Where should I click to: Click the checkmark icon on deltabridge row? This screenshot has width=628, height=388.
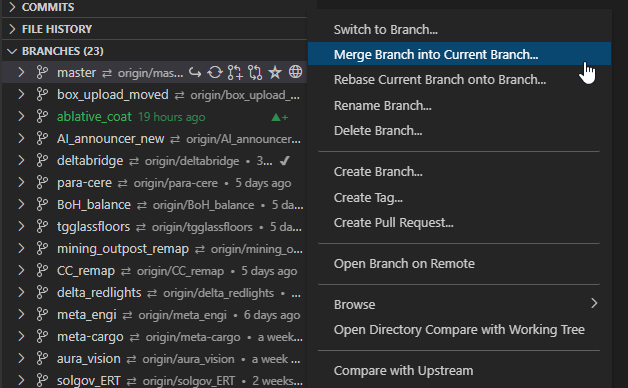(x=285, y=161)
